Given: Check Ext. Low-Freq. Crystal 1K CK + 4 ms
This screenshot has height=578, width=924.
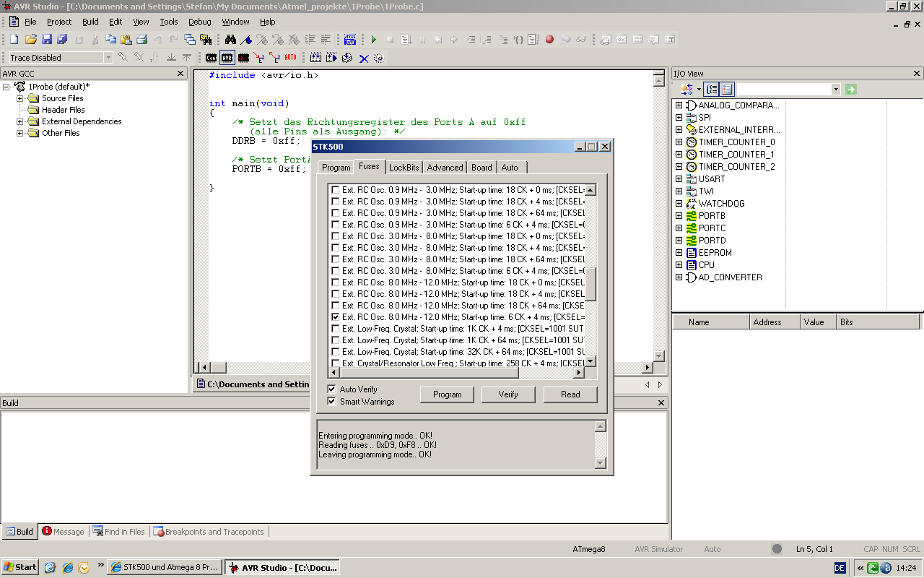Looking at the screenshot, I should [x=335, y=329].
